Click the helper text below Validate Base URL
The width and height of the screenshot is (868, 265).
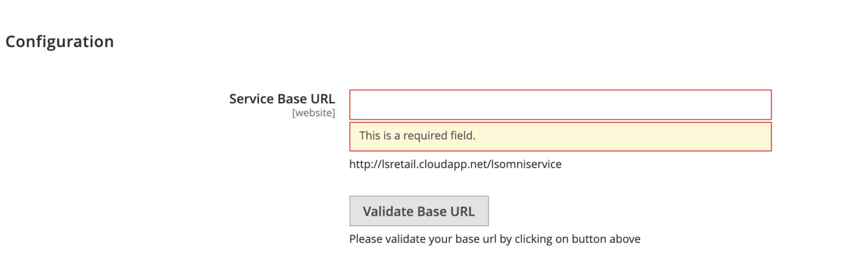pyautogui.click(x=494, y=239)
